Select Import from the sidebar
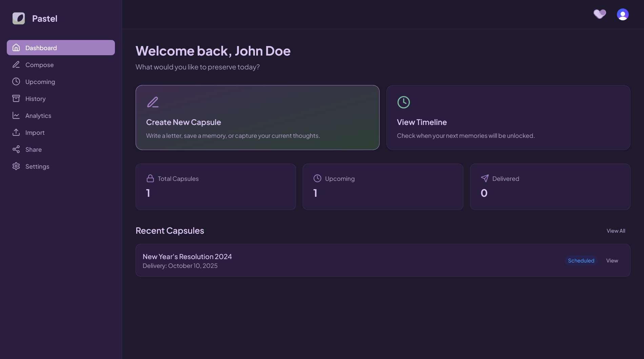 click(35, 132)
